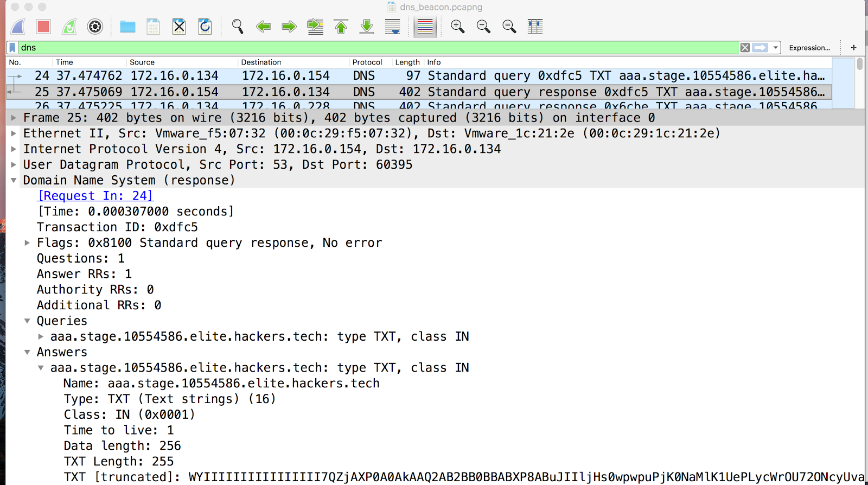
Task: Select TXT Length: 255 field
Action: point(119,462)
